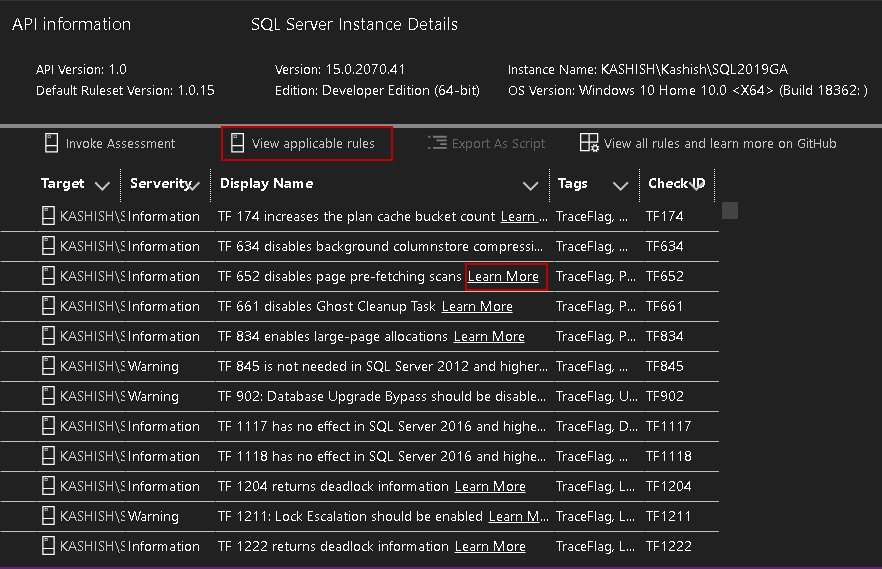882x569 pixels.
Task: Click the target icon in TF902 row
Action: pos(47,396)
